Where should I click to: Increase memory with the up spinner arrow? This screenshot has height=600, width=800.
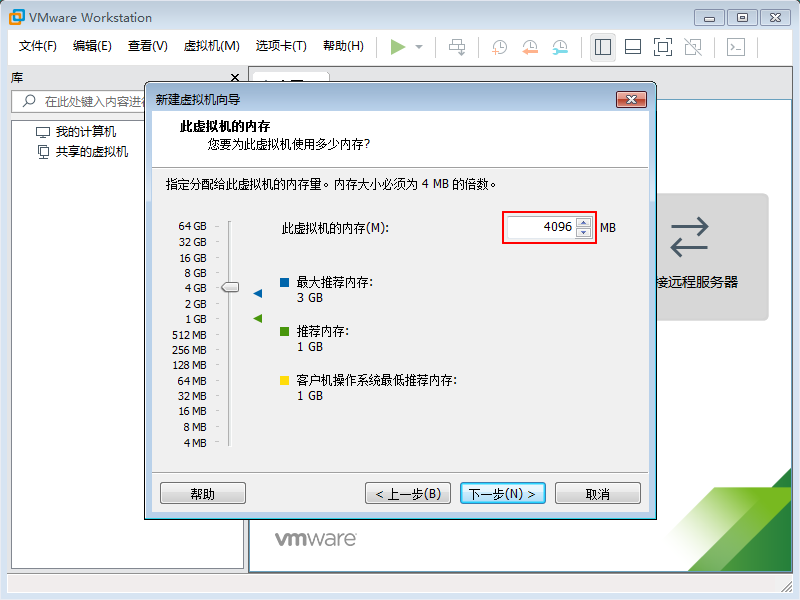point(584,222)
